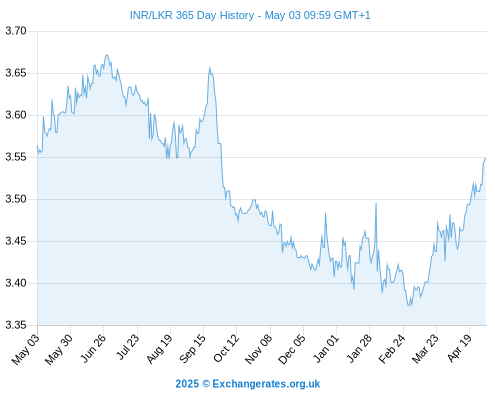
Task: Click the May 30 x-axis label
Action: point(58,349)
